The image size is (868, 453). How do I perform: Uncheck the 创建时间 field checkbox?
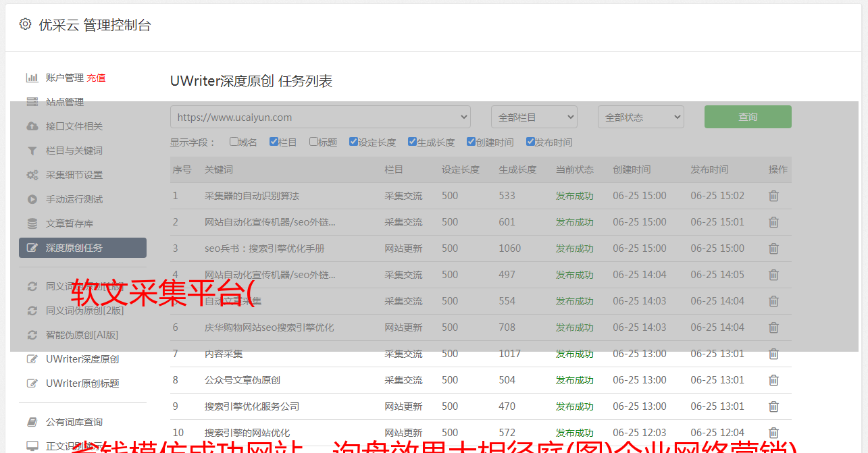[471, 142]
